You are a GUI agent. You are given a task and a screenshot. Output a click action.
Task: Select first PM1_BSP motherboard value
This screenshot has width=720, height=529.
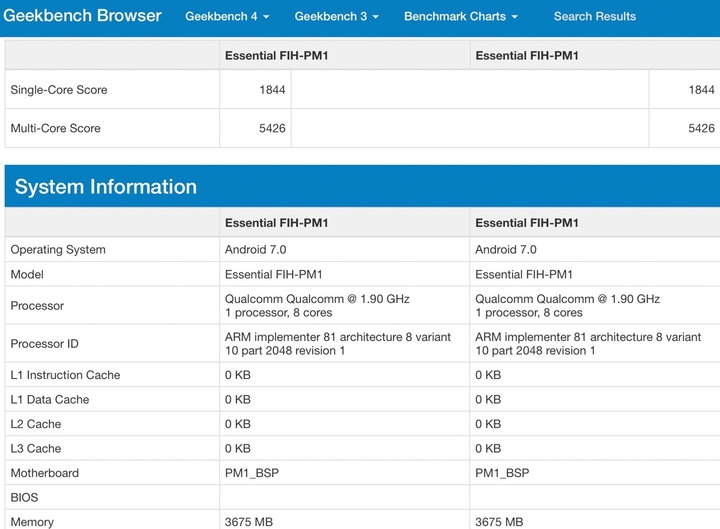click(252, 473)
